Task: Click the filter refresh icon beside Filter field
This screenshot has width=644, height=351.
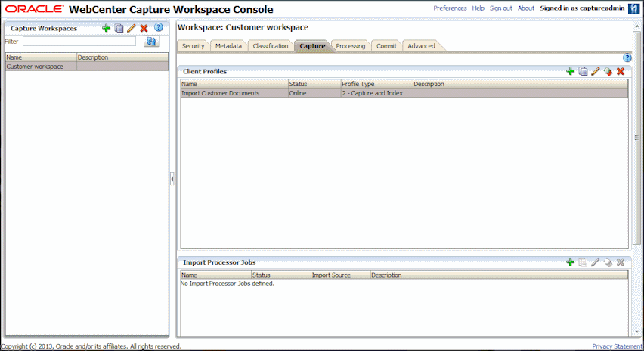Action: tap(152, 41)
